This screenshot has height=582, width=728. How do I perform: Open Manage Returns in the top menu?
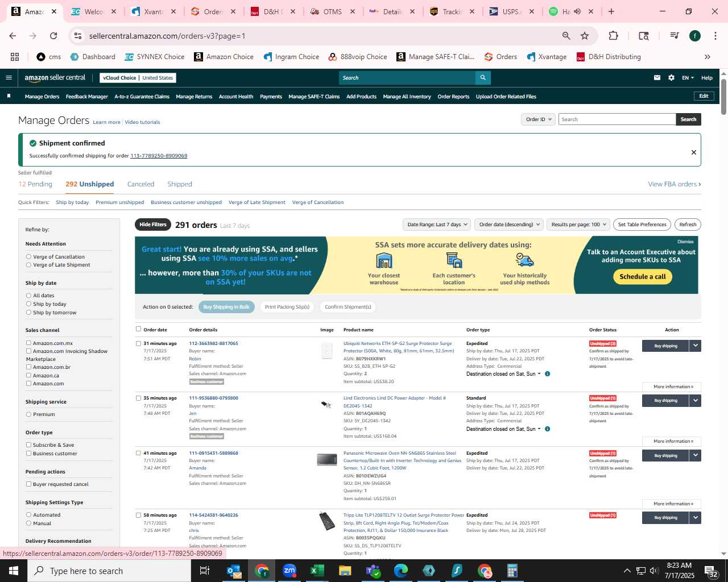[194, 97]
